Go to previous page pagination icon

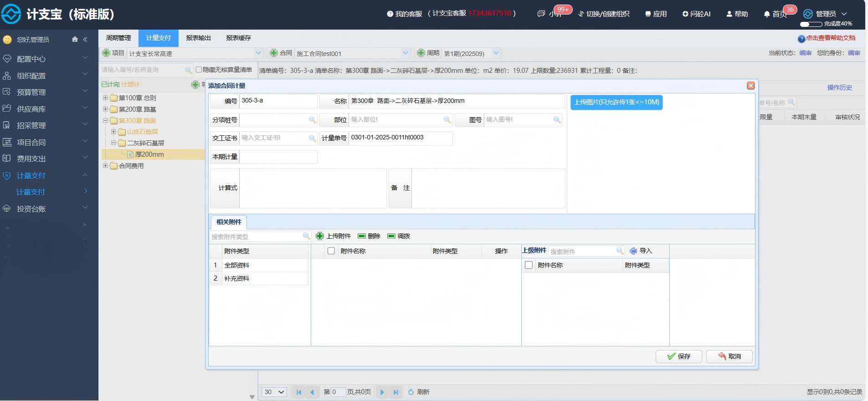click(312, 392)
